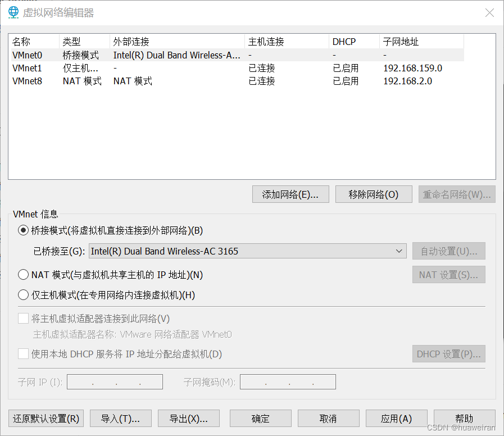Toggle 使用本地 DHCP 服务 checkbox
504x436 pixels.
point(23,354)
